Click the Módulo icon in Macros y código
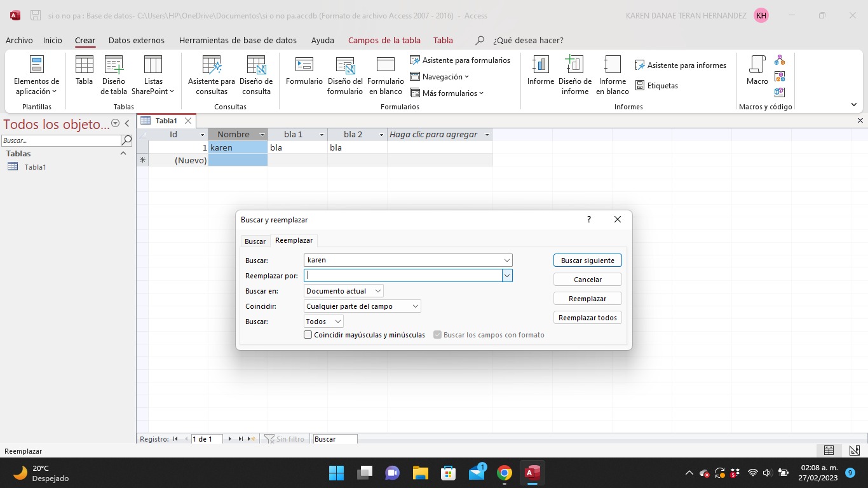This screenshot has height=488, width=868. tap(780, 61)
